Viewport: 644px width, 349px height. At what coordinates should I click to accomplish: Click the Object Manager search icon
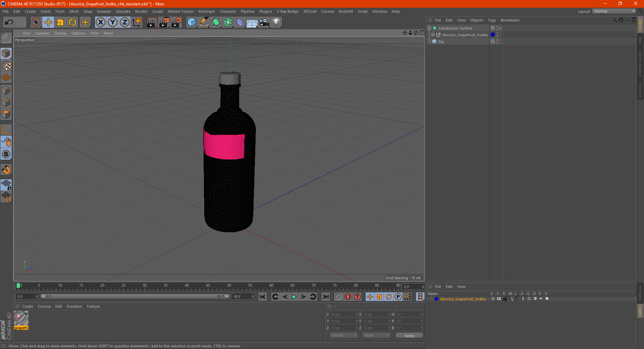click(615, 20)
